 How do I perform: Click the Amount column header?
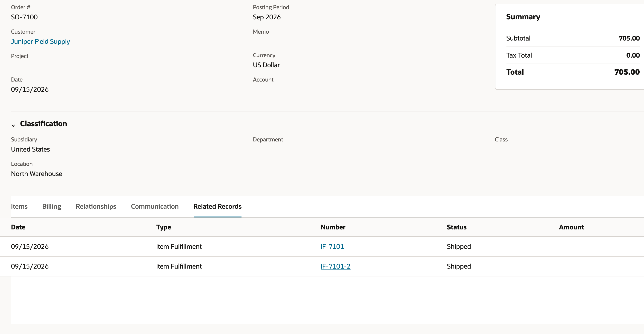[x=572, y=227]
